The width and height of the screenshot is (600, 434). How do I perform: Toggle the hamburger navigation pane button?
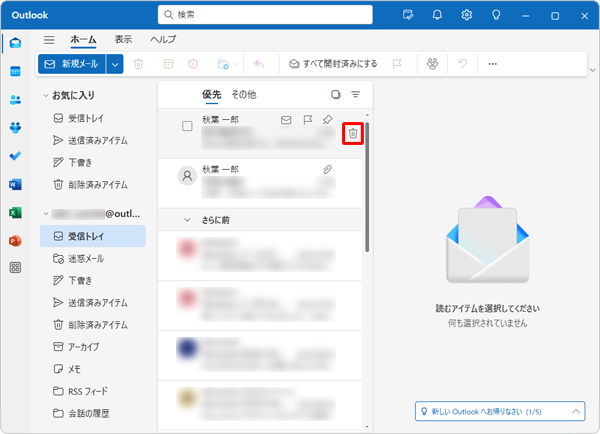(49, 40)
